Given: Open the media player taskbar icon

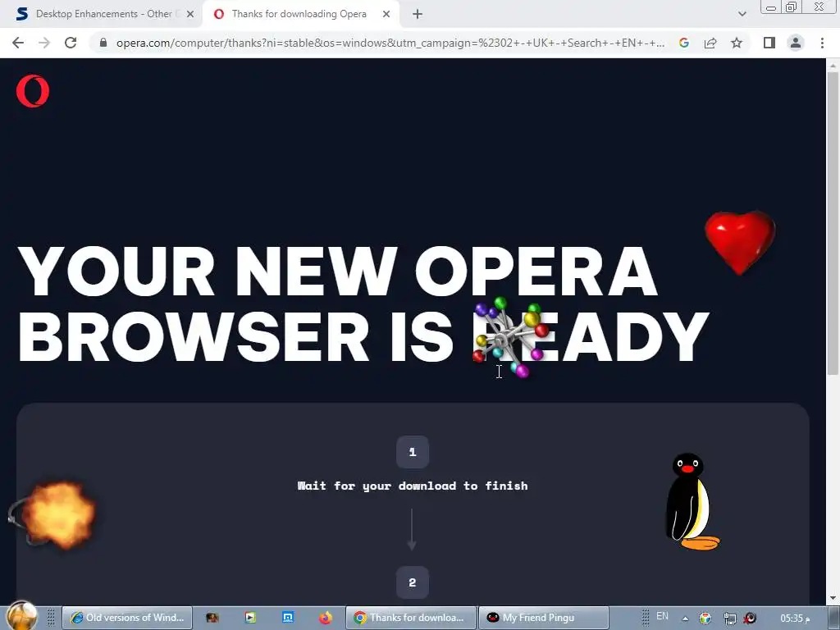Looking at the screenshot, I should pyautogui.click(x=250, y=618).
